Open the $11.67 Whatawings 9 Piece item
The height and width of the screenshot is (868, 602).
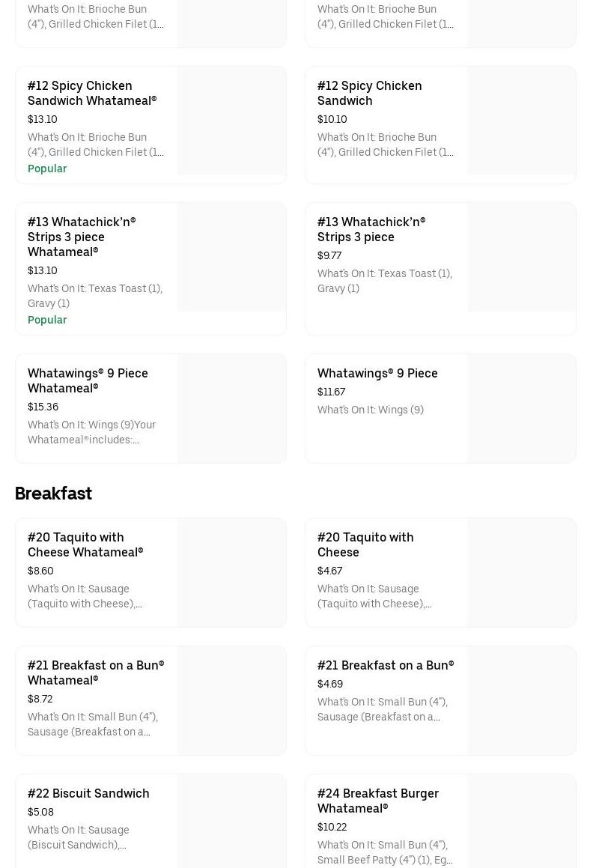(377, 373)
